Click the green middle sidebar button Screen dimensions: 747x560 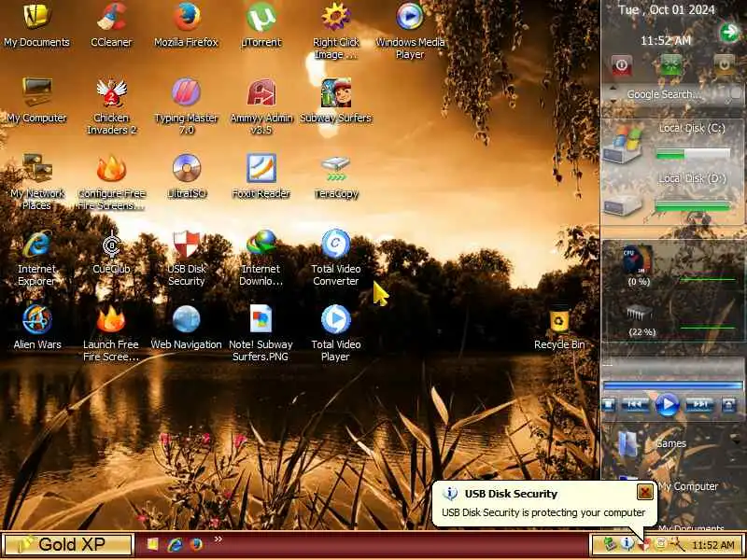(670, 65)
